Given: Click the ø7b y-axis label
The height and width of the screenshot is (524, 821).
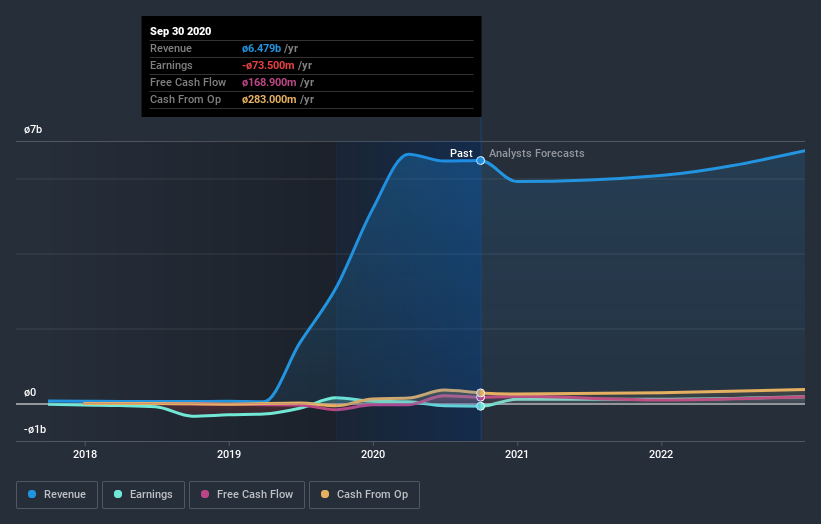Looking at the screenshot, I should tap(33, 129).
